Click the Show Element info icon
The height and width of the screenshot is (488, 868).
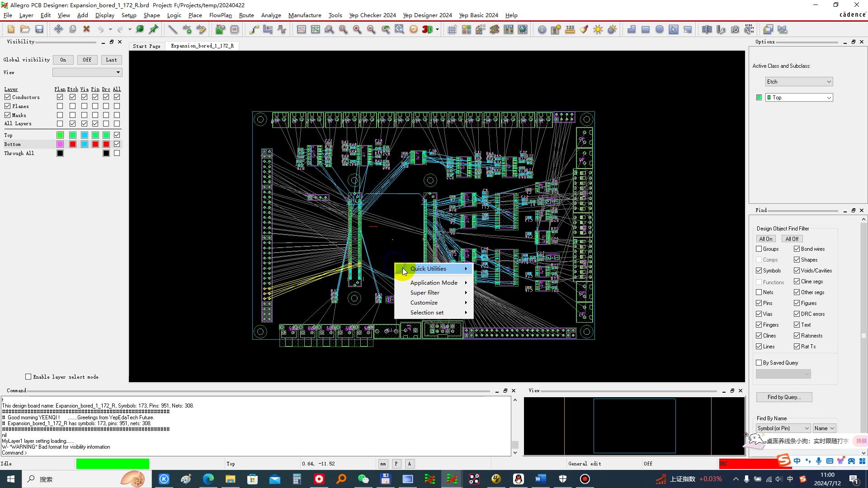(542, 29)
